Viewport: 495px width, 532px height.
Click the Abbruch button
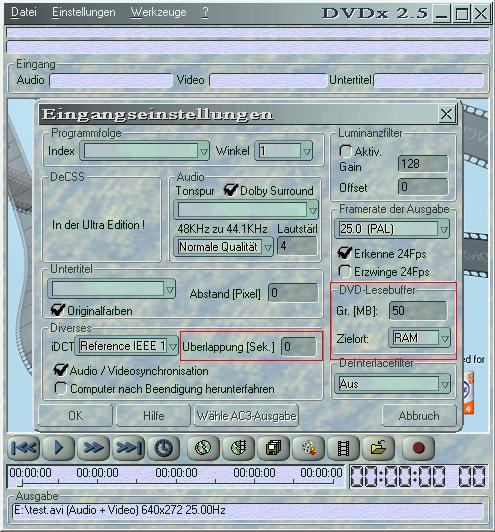pyautogui.click(x=419, y=416)
